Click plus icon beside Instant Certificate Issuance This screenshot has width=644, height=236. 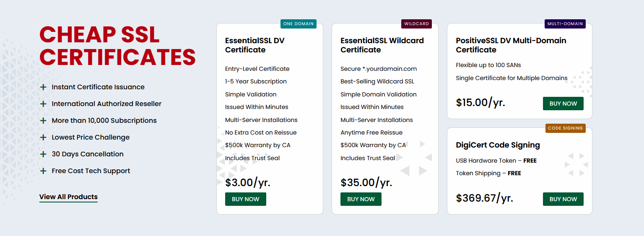43,87
